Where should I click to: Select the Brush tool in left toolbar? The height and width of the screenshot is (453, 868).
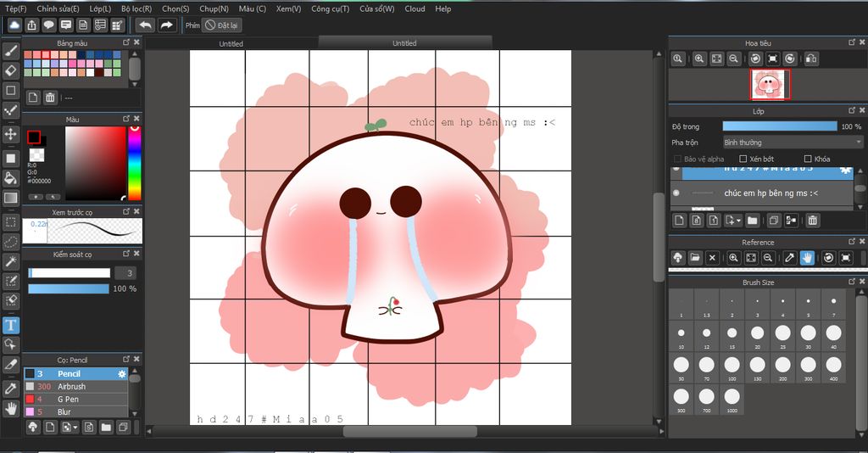(x=10, y=51)
